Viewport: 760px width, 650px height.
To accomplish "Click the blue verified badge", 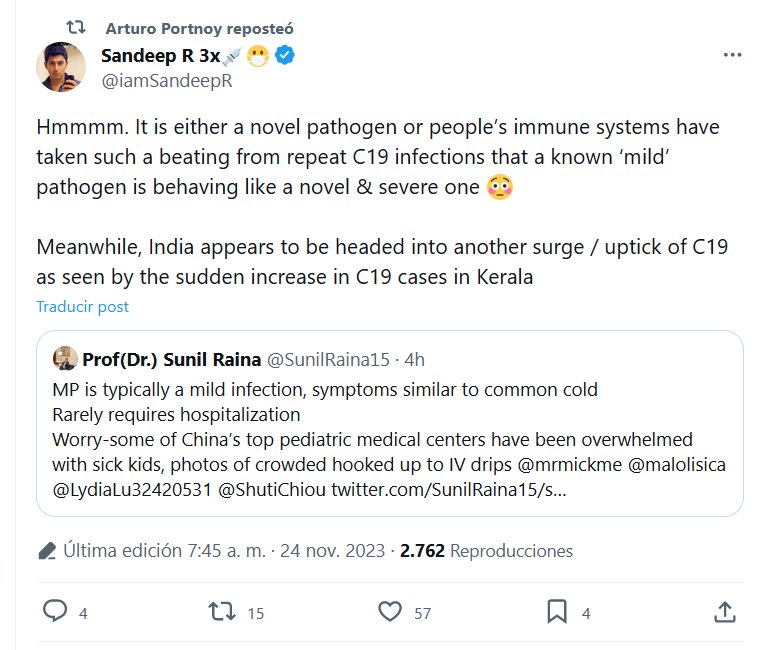I will [284, 56].
